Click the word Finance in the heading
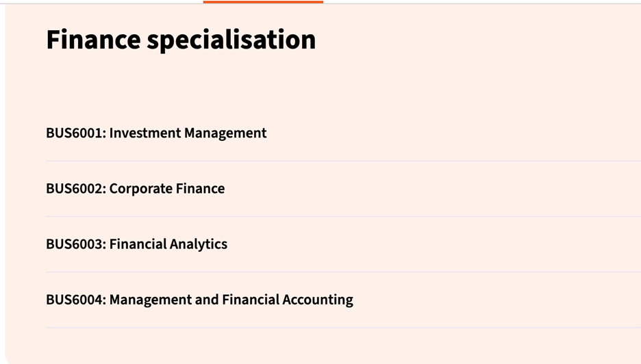Viewport: 641px width, 364px height. click(x=92, y=40)
